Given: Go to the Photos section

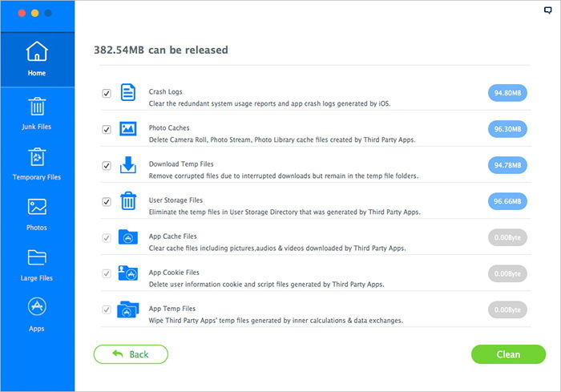Looking at the screenshot, I should [37, 214].
